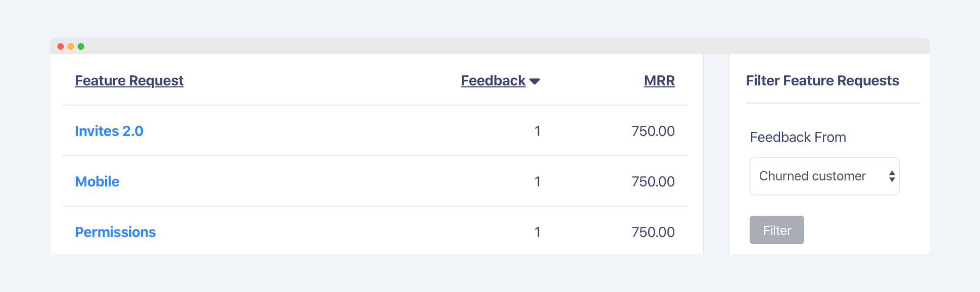Click the Feedback sort descending arrow icon
Viewport: 980px width, 292px height.
(534, 81)
